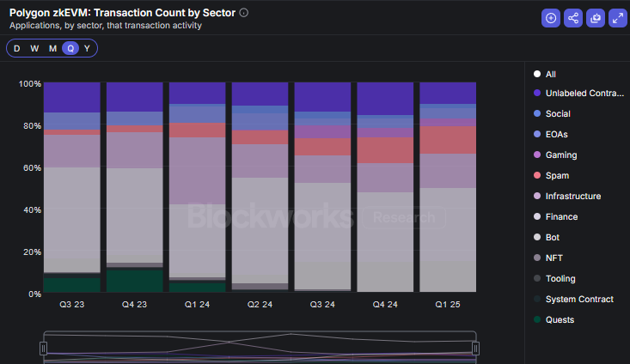The width and height of the screenshot is (630, 364).
Task: Click the 100% y-axis label
Action: [x=30, y=84]
